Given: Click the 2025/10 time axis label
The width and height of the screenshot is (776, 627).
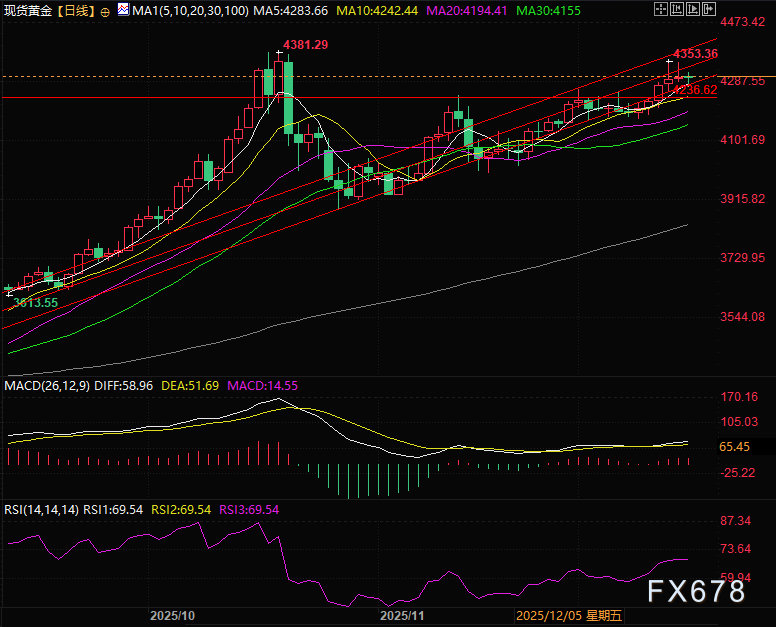Looking at the screenshot, I should 171,617.
